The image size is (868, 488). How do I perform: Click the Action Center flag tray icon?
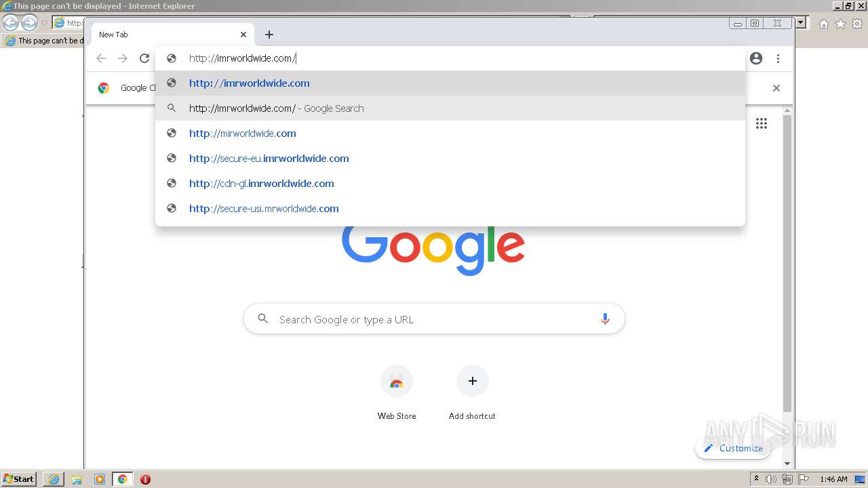click(804, 479)
